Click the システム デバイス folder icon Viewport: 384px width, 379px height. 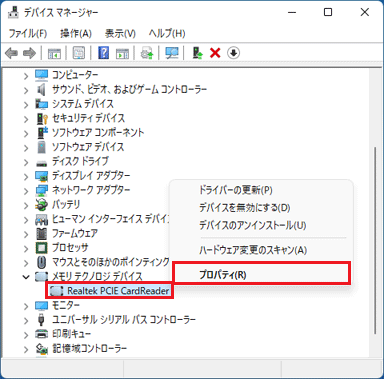[x=41, y=104]
